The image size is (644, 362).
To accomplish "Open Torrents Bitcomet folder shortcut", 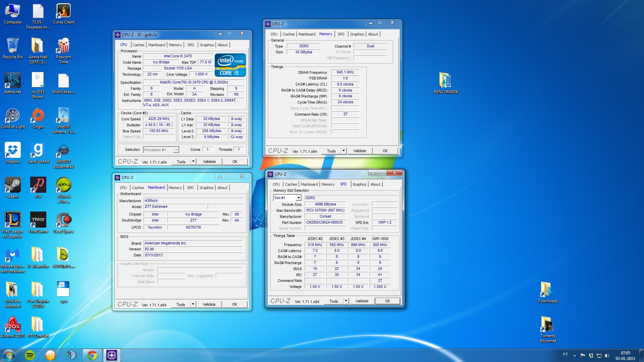I will pos(548,330).
